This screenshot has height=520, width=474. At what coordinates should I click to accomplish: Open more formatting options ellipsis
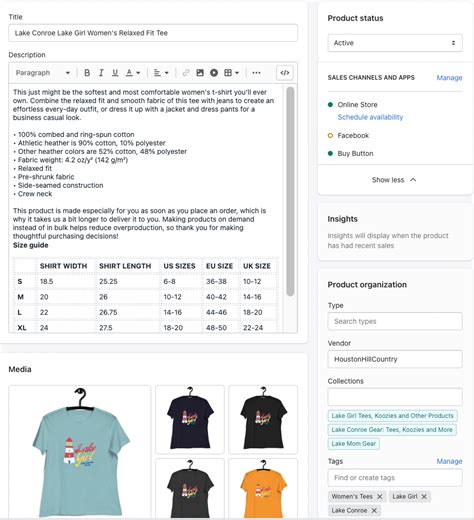256,73
